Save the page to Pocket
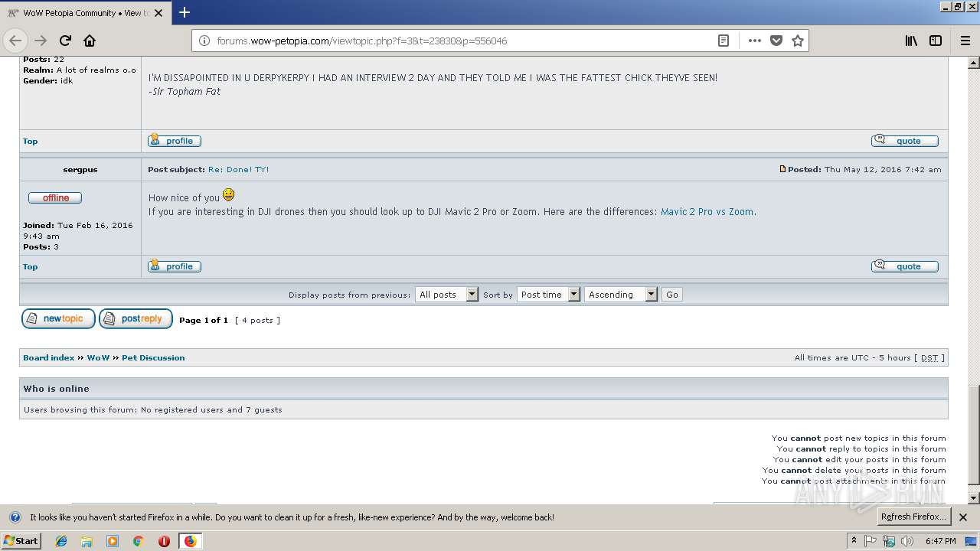 click(x=776, y=41)
